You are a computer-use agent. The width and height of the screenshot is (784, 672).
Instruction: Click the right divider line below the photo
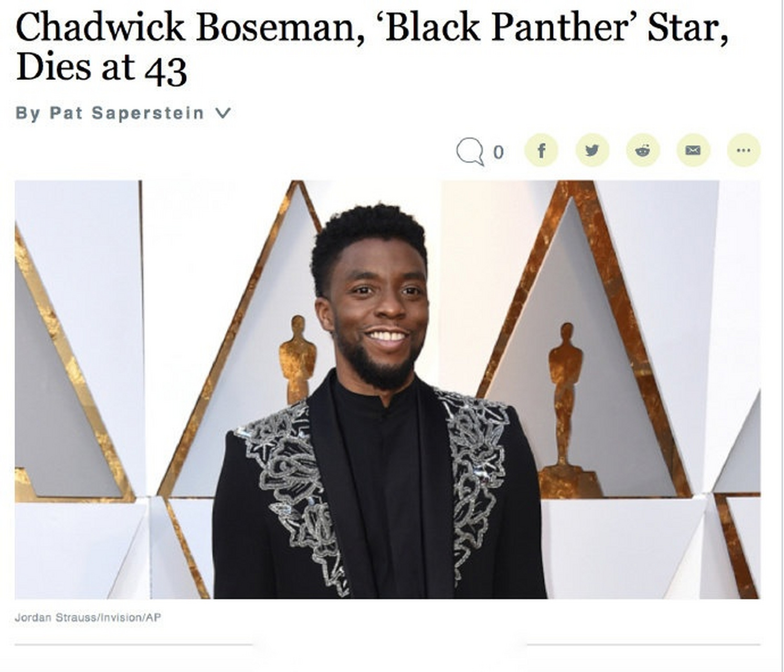click(643, 644)
